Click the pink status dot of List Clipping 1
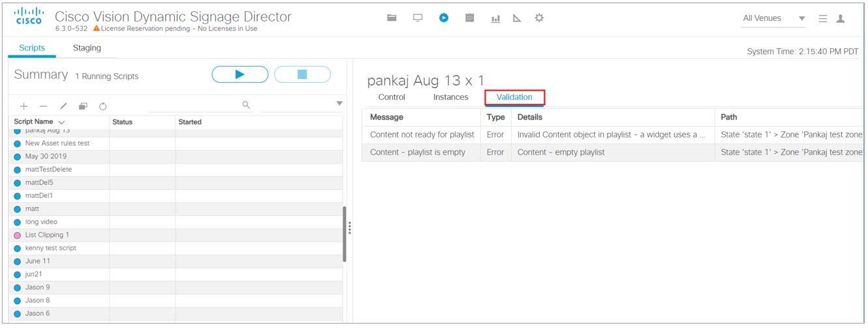The image size is (868, 332). click(18, 235)
